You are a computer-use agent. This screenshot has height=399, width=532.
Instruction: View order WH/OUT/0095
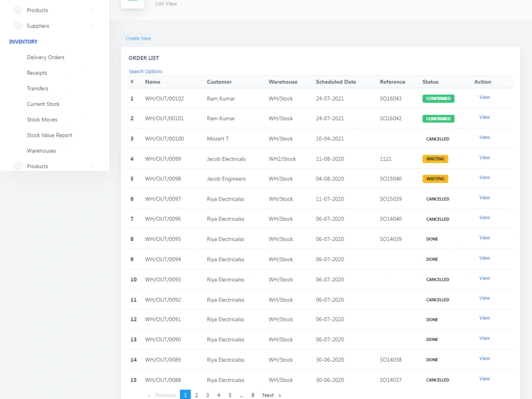click(485, 238)
